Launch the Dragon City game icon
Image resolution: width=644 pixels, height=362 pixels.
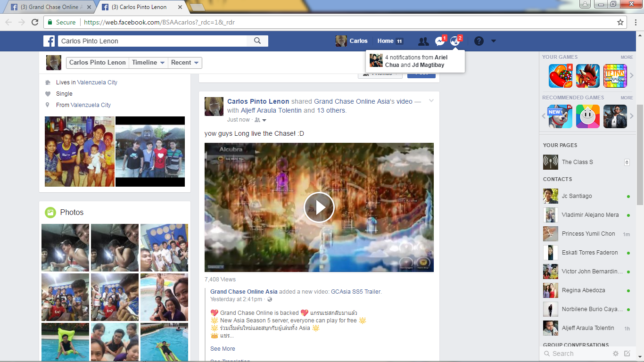point(588,76)
